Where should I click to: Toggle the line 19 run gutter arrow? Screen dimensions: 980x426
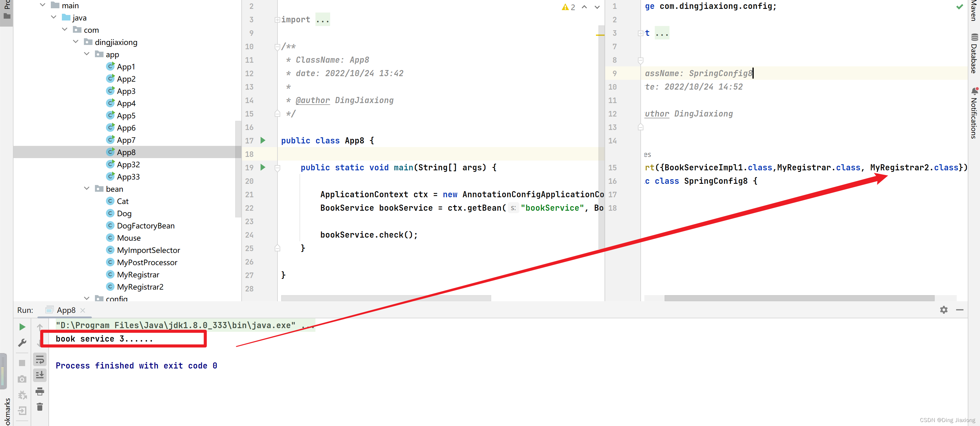coord(263,167)
